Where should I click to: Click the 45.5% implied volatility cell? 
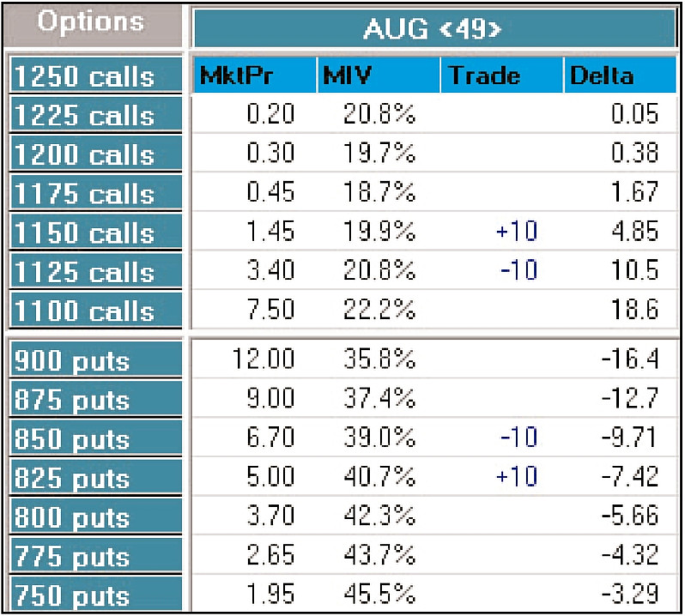click(x=379, y=594)
